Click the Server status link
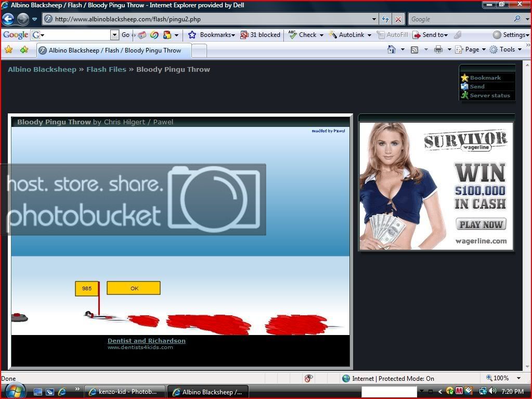The image size is (532, 399). click(x=486, y=95)
